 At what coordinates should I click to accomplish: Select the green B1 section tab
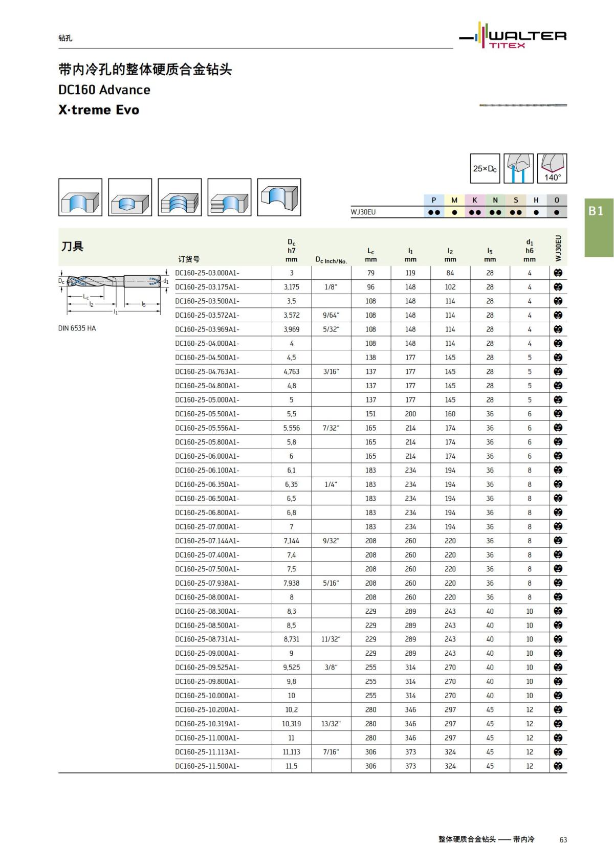[599, 227]
